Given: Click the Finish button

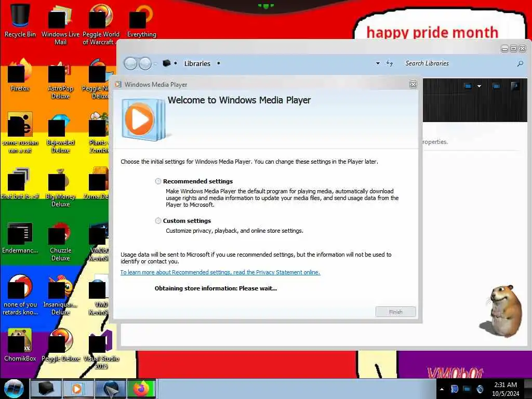Looking at the screenshot, I should click(x=395, y=312).
